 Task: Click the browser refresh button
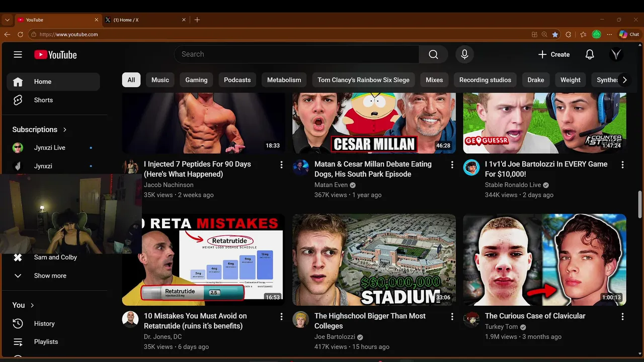[x=20, y=34]
